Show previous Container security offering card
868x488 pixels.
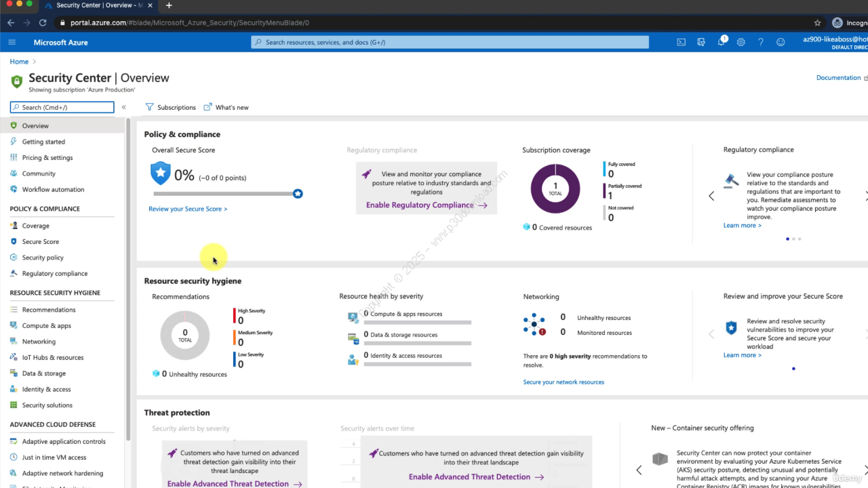point(639,470)
